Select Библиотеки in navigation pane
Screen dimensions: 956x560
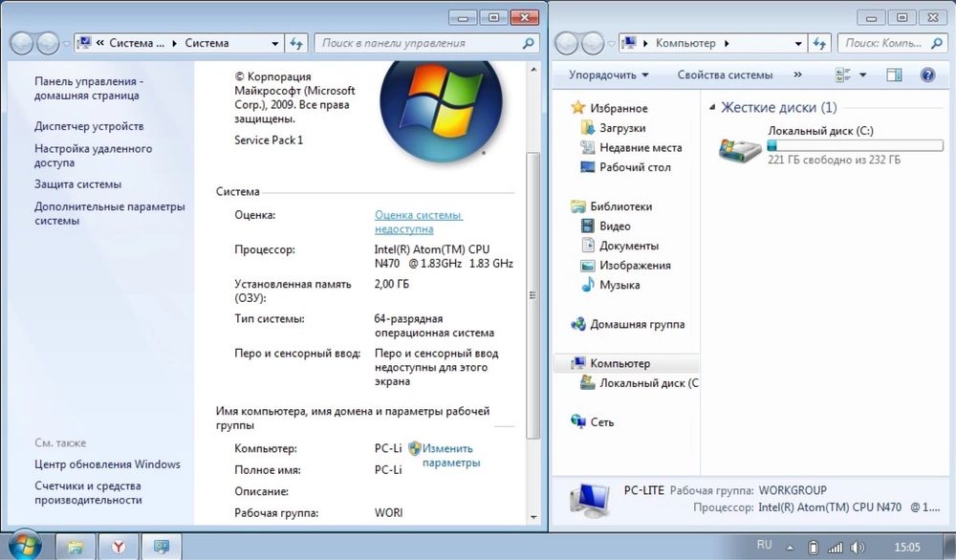pos(612,206)
